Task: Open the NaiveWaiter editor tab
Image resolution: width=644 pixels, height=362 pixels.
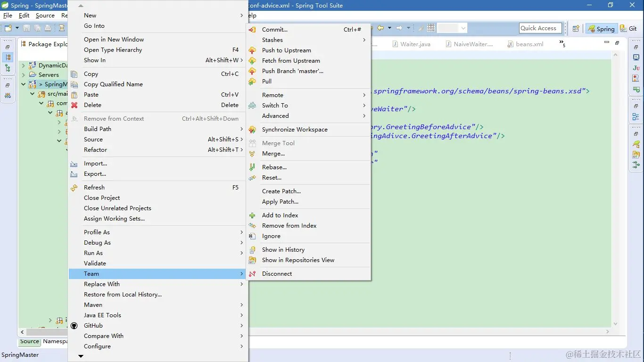Action: [469, 44]
